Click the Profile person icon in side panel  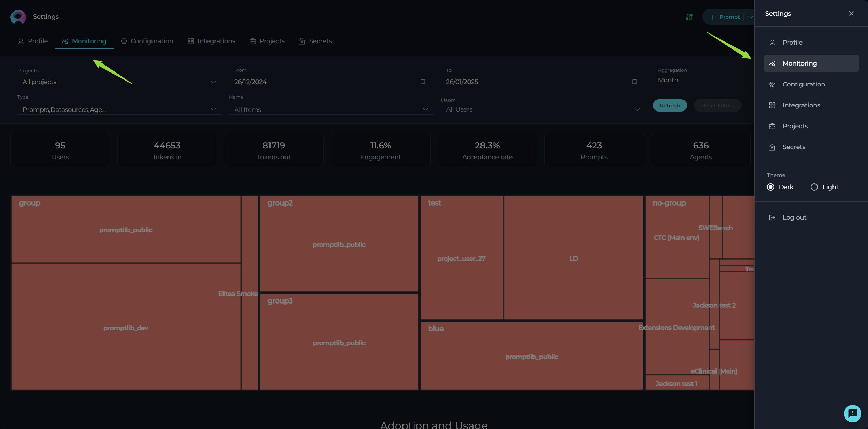coord(772,43)
